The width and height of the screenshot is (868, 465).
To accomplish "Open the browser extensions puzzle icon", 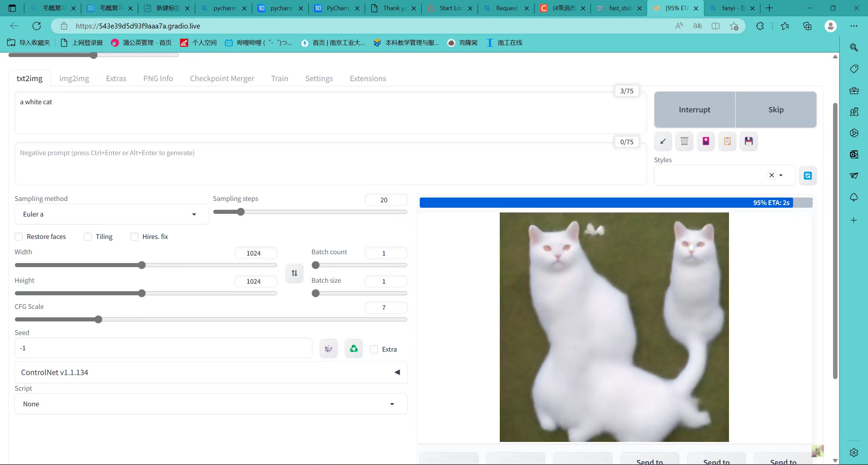I will pos(760,26).
